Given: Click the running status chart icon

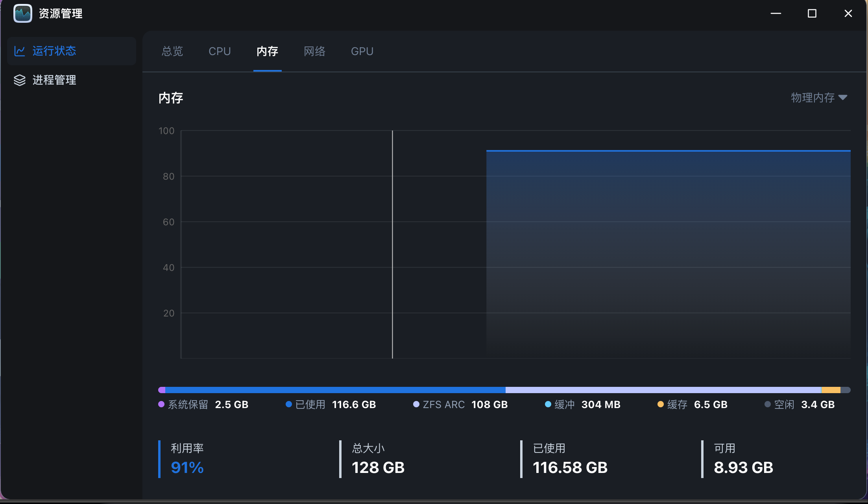Looking at the screenshot, I should [20, 51].
